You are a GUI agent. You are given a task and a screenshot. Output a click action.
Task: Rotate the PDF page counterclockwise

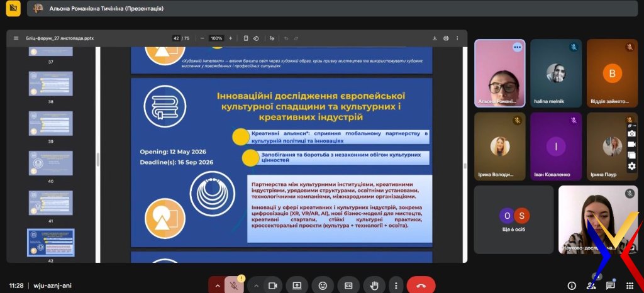click(256, 38)
